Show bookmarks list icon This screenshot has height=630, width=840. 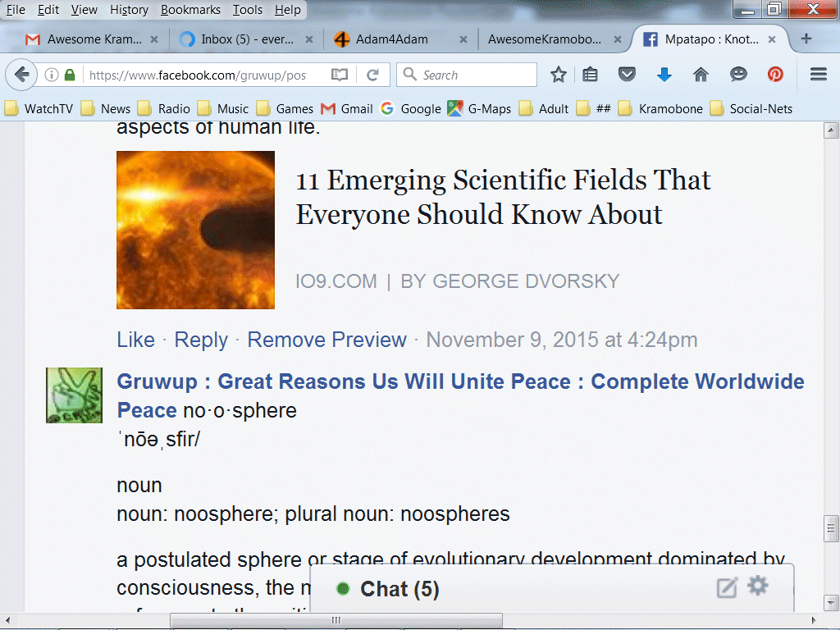tap(590, 75)
